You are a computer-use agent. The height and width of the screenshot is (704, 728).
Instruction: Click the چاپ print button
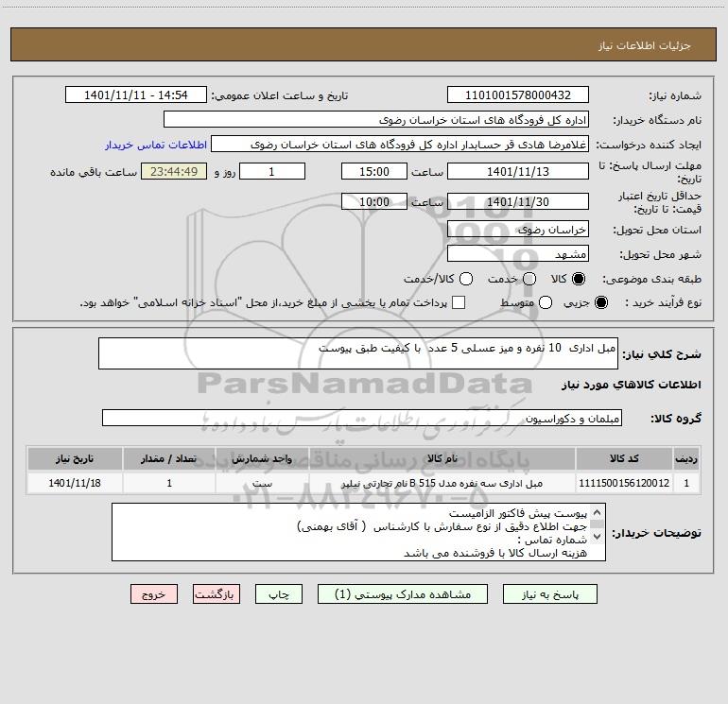[279, 594]
